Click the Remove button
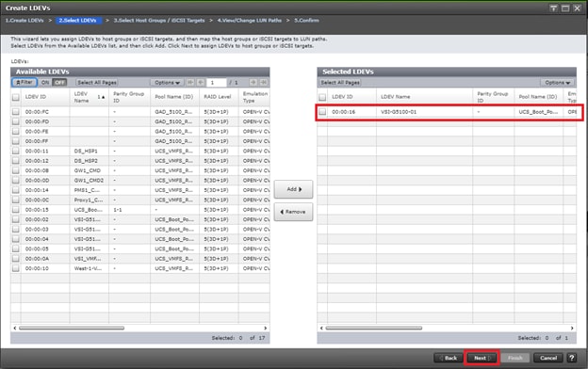The height and width of the screenshot is (369, 588). [293, 212]
